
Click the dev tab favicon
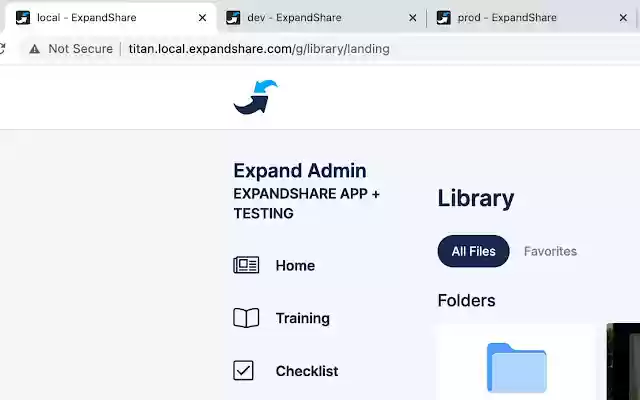(x=233, y=18)
